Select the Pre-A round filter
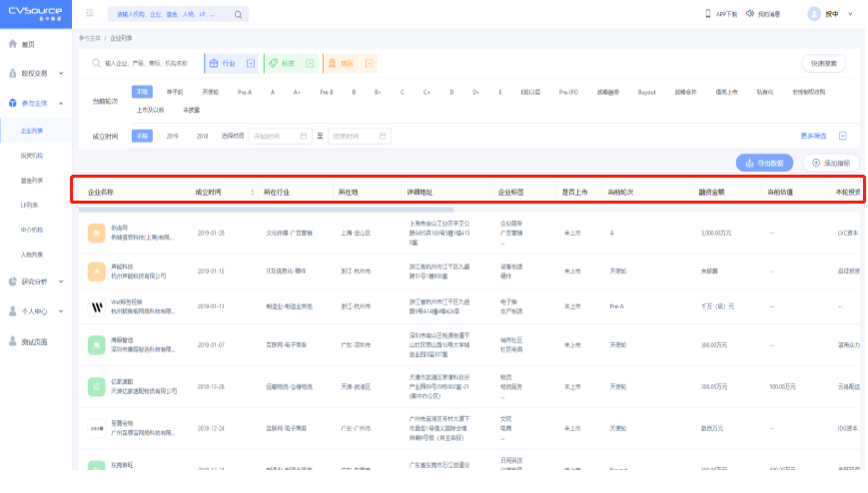 [x=245, y=92]
